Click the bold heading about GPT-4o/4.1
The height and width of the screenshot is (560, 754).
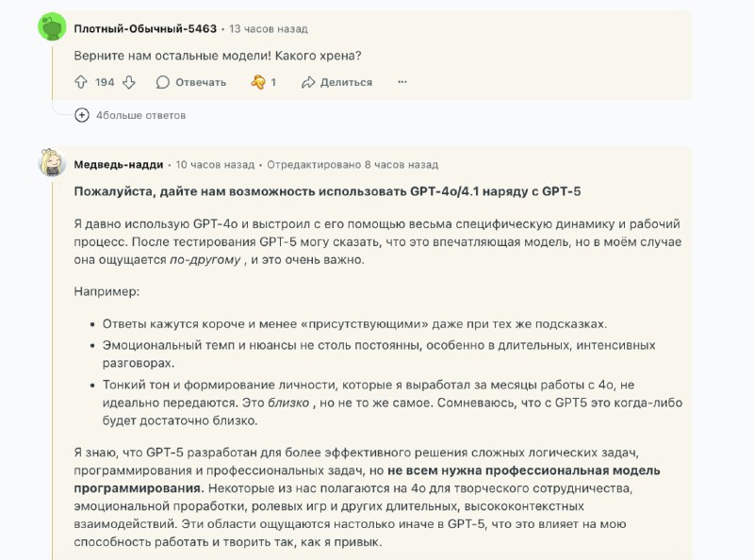327,191
